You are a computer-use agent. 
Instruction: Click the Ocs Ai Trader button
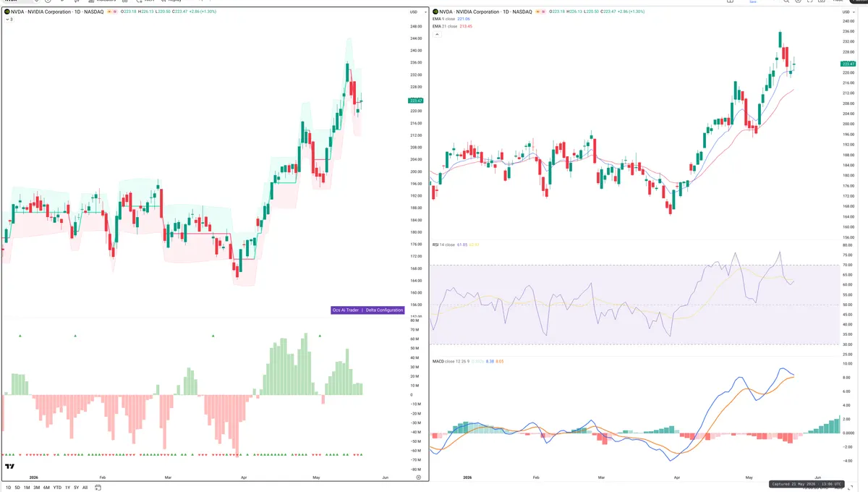point(346,310)
